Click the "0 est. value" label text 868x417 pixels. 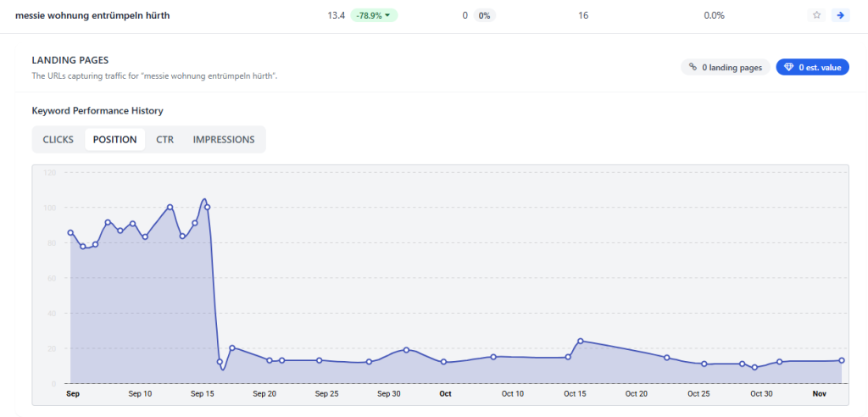(820, 67)
